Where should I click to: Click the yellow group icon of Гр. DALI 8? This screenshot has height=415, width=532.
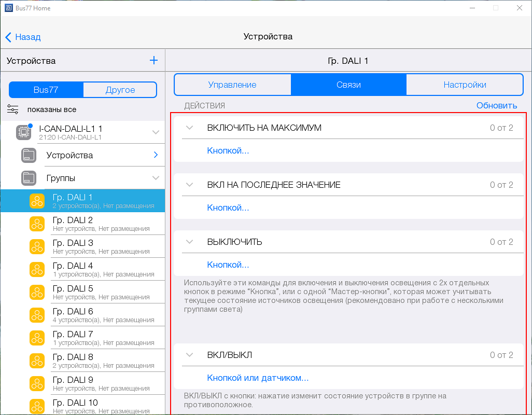37,361
